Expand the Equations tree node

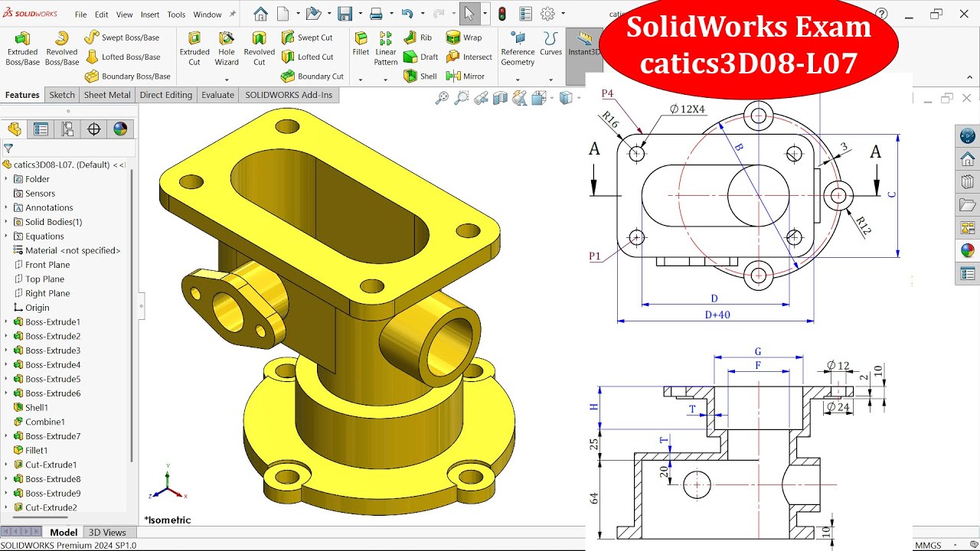[6, 236]
